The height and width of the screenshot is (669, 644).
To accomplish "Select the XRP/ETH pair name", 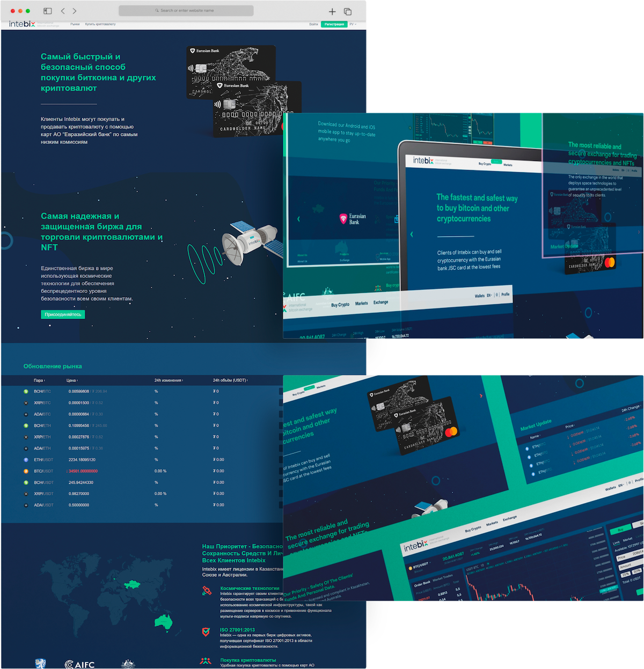I will pyautogui.click(x=42, y=437).
